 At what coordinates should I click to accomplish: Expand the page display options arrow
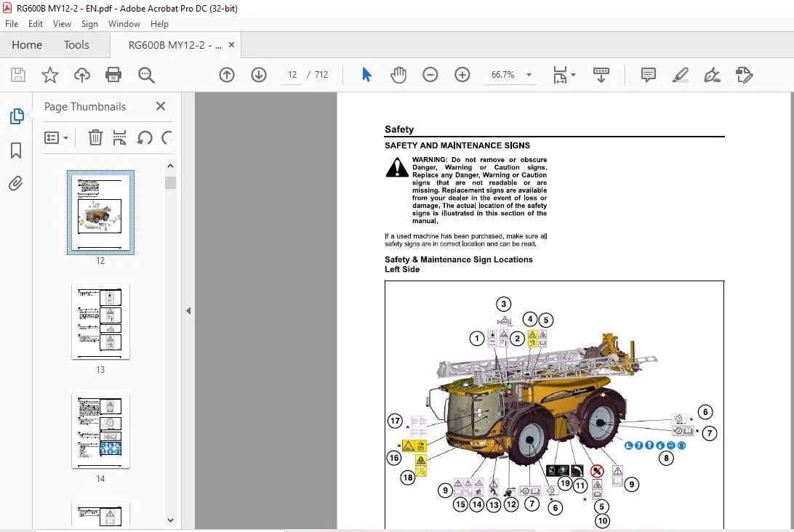pyautogui.click(x=573, y=75)
